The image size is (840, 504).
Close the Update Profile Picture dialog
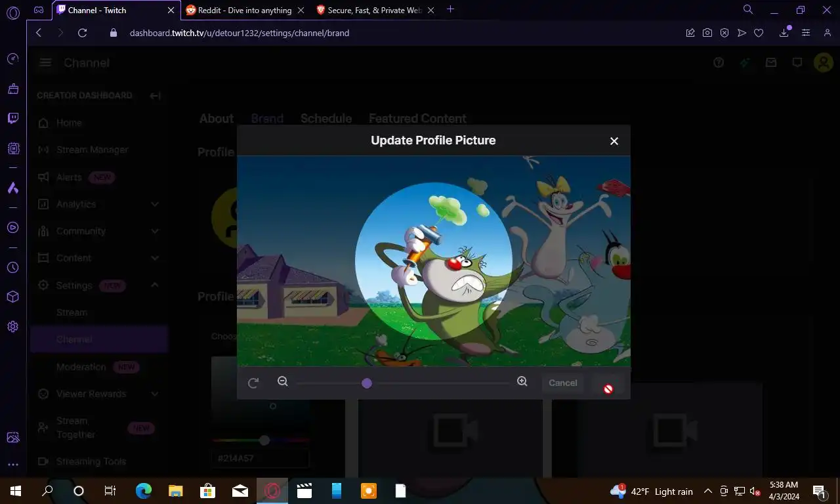click(614, 141)
